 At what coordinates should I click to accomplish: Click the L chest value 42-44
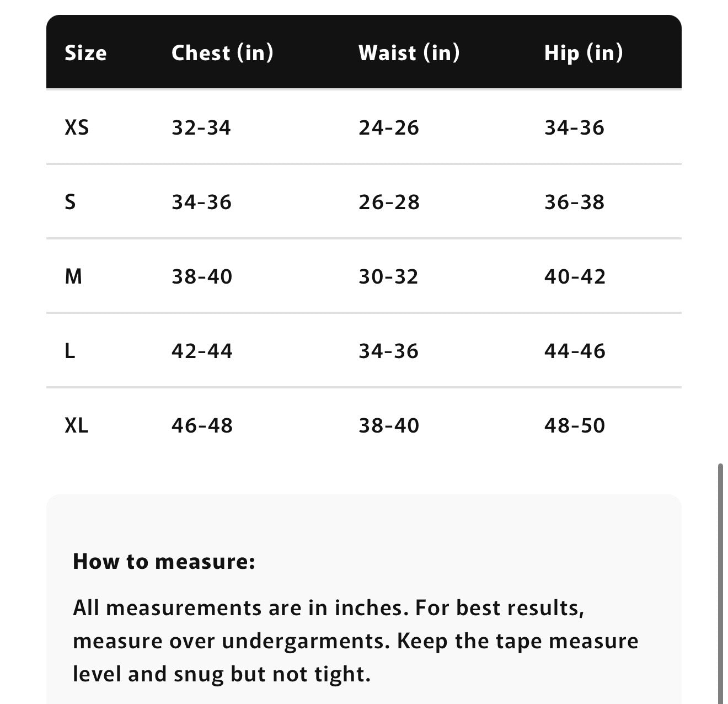pos(202,351)
